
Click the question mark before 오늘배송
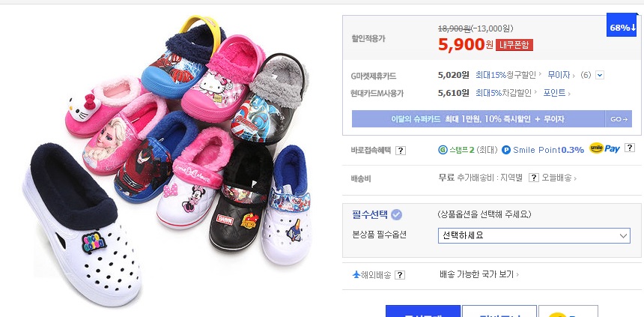[534, 178]
